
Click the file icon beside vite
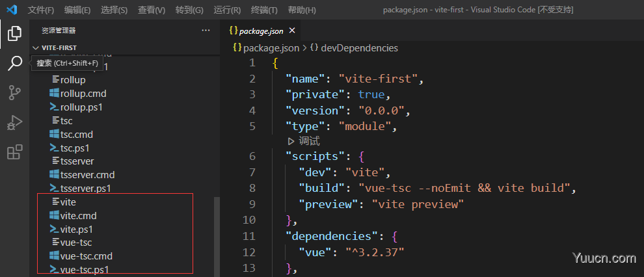[56, 202]
